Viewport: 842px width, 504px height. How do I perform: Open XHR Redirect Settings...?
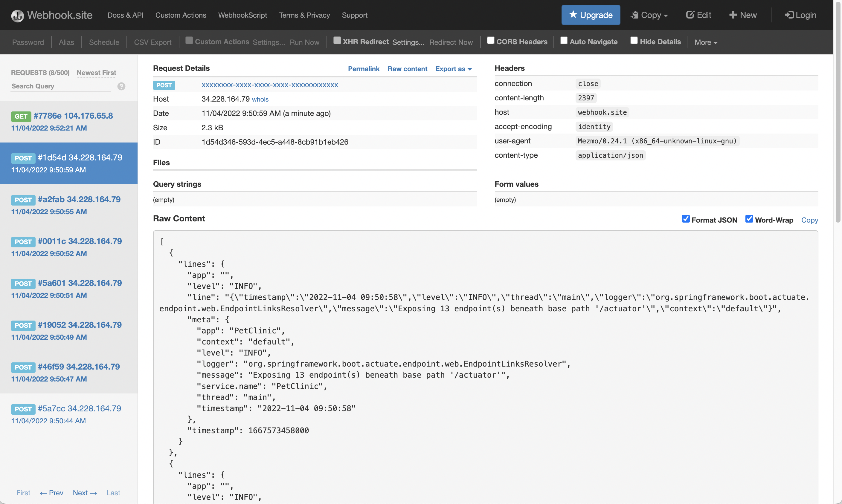tap(408, 42)
